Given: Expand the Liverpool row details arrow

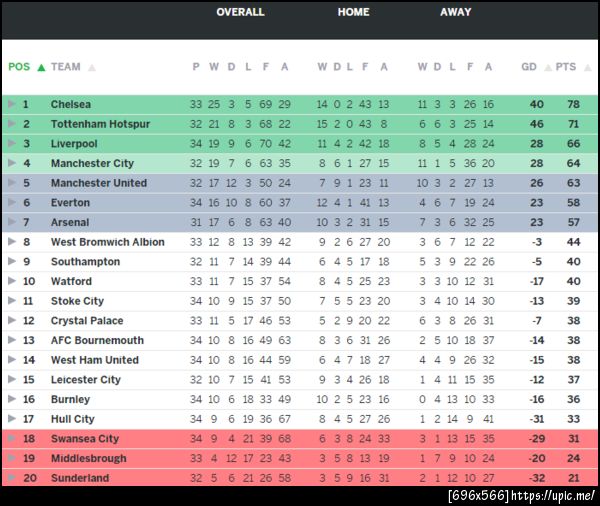Looking at the screenshot, I should coord(12,144).
